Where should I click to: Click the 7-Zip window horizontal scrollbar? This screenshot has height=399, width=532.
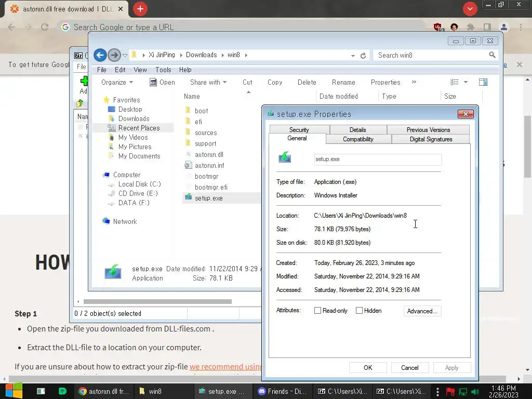point(157,301)
